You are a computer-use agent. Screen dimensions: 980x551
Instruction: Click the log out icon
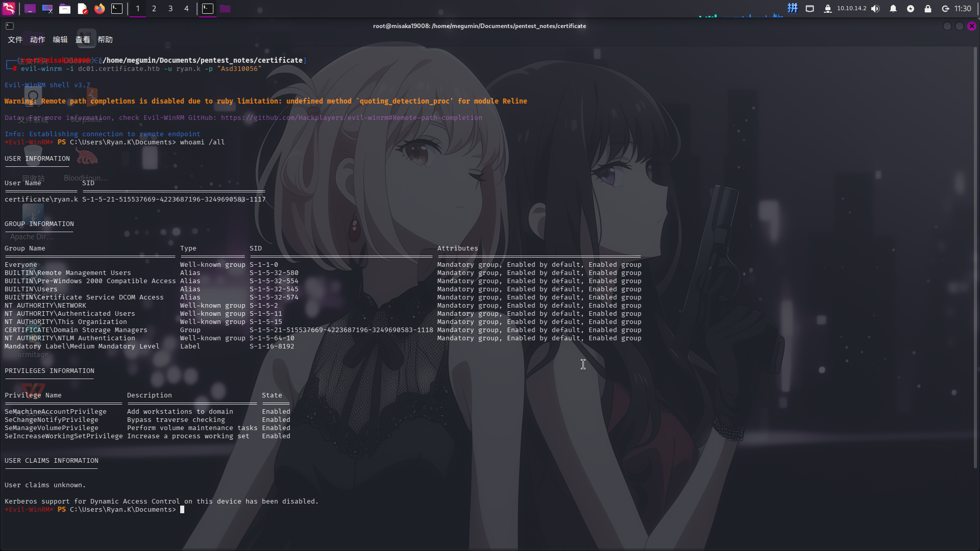(945, 8)
